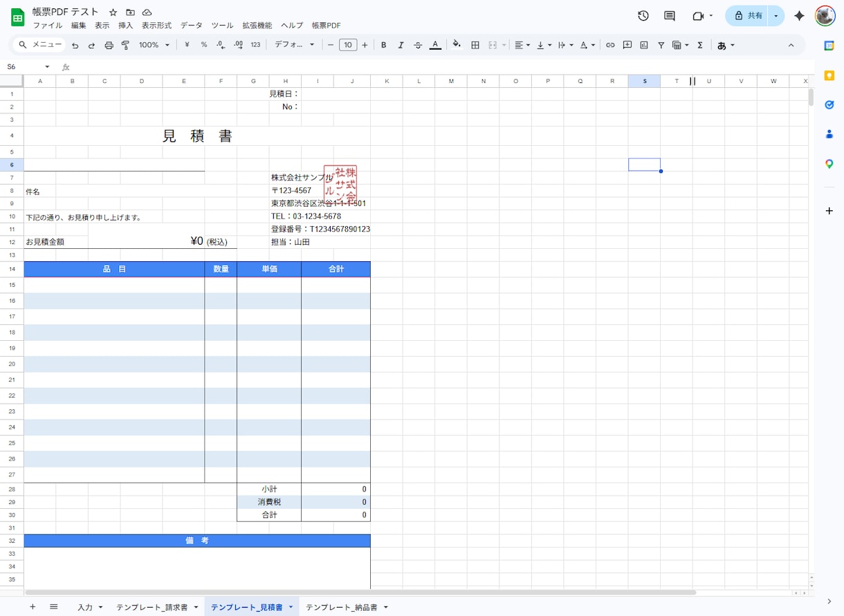The height and width of the screenshot is (616, 844).
Task: Open the zoom 100% dropdown
Action: 154,45
